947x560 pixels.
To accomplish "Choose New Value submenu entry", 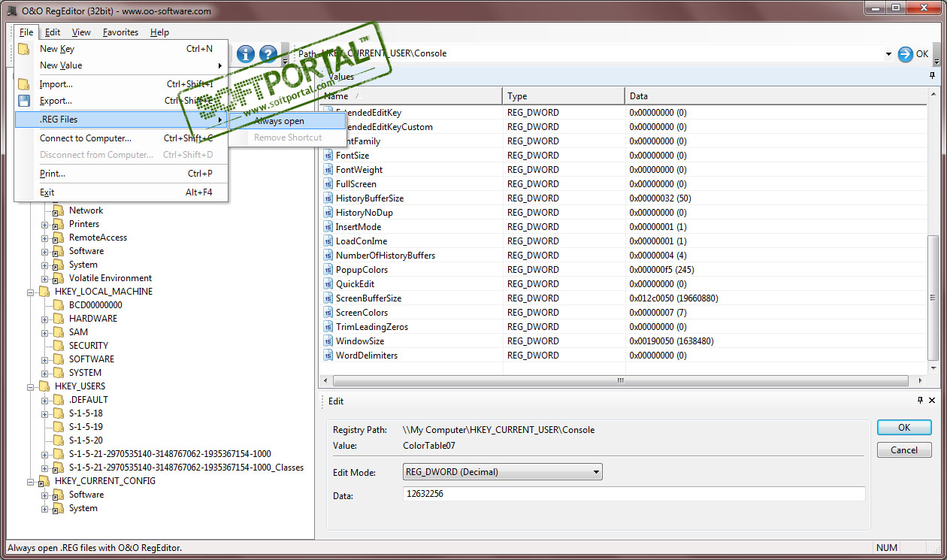I will click(x=121, y=65).
